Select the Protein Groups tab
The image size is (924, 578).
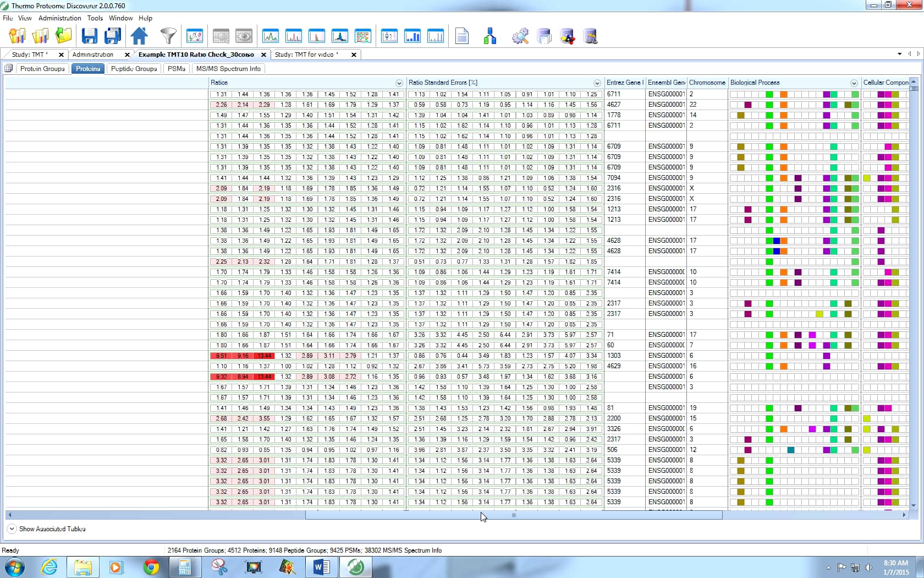coord(42,69)
